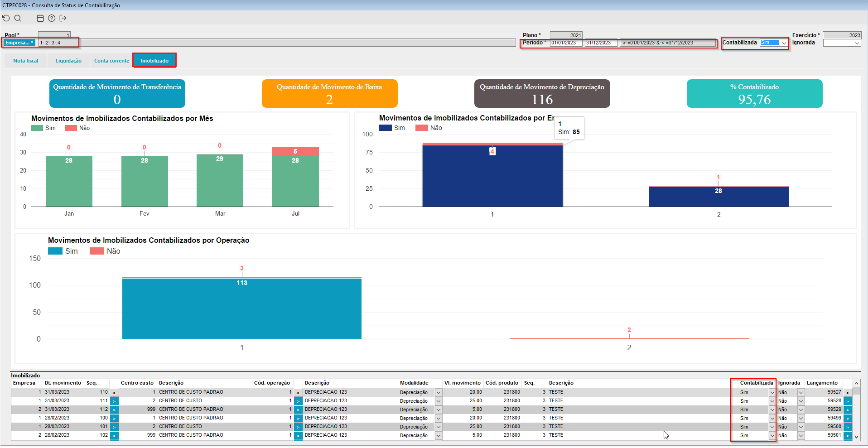Click the Centro custo column header
The width and height of the screenshot is (868, 448).
(137, 383)
